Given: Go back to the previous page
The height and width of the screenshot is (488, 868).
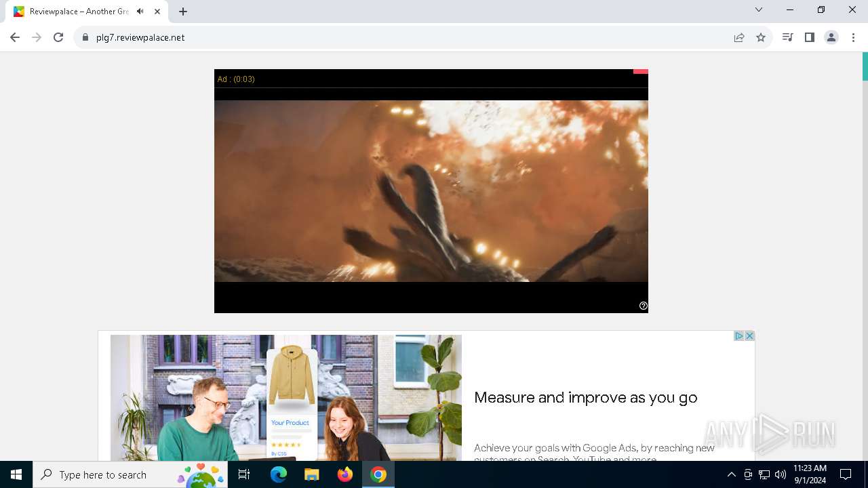Looking at the screenshot, I should tap(15, 37).
